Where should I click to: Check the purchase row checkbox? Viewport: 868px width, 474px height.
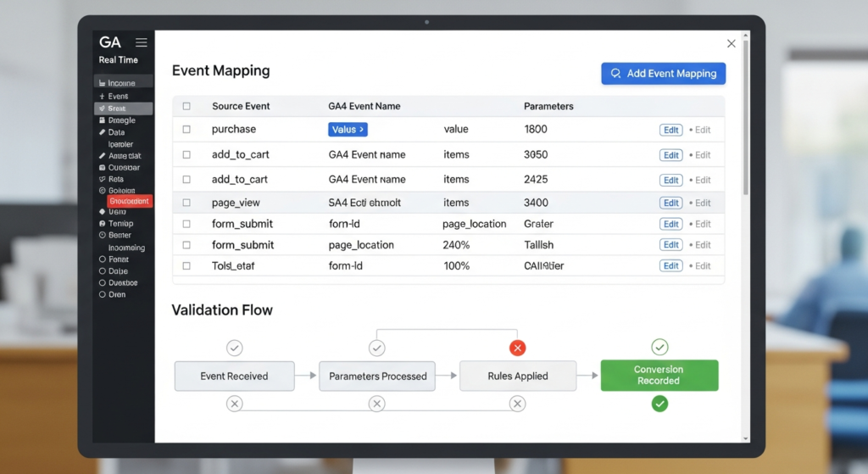point(186,130)
